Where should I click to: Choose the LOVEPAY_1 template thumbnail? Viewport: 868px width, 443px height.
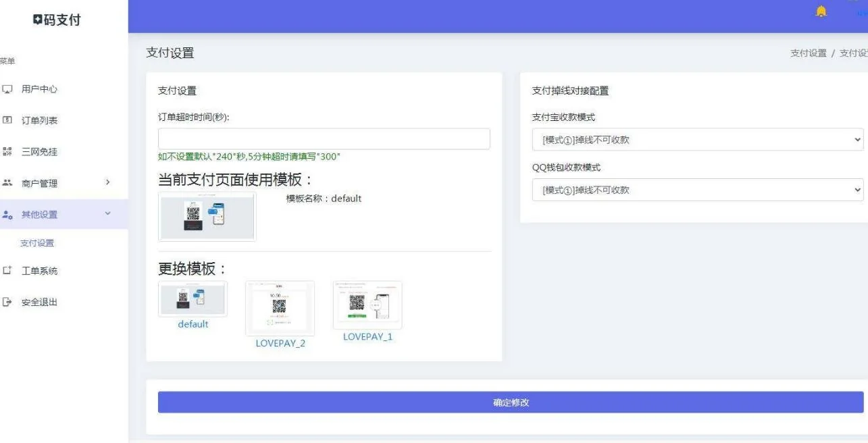(x=367, y=305)
